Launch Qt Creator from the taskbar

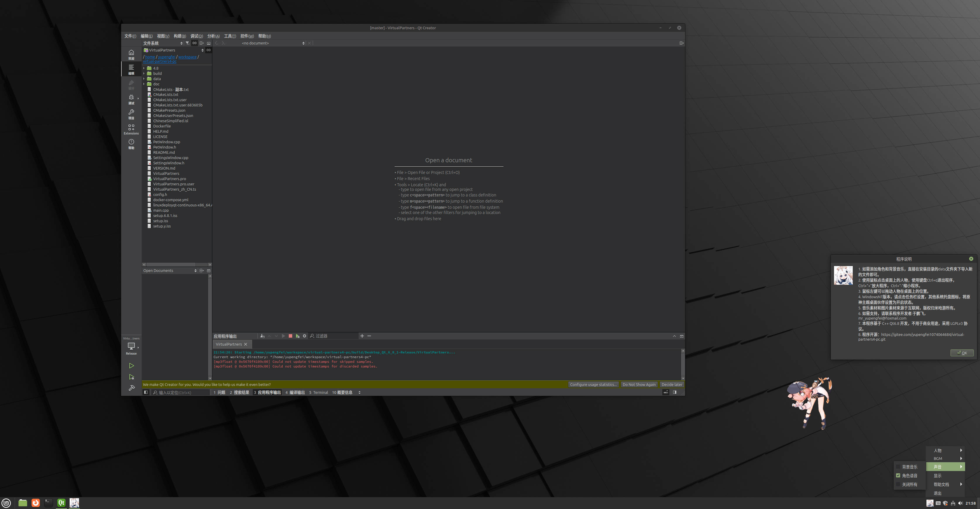click(x=61, y=503)
